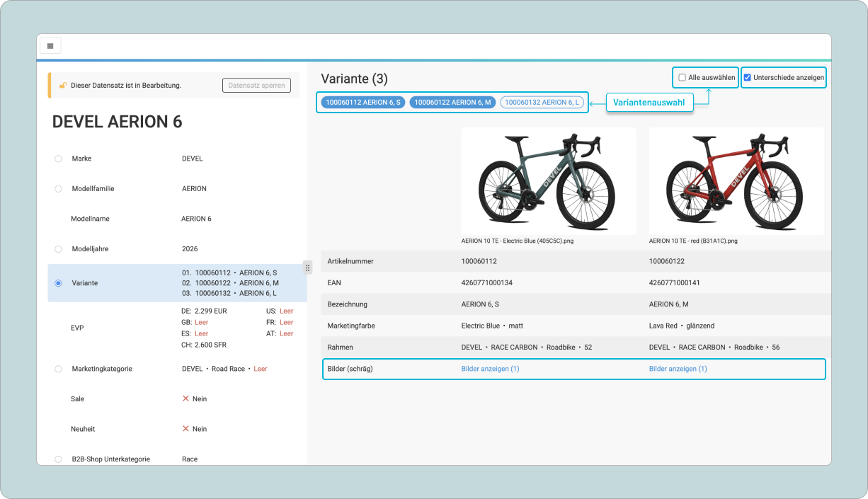Click Rahmen value ending in 52

tap(527, 348)
